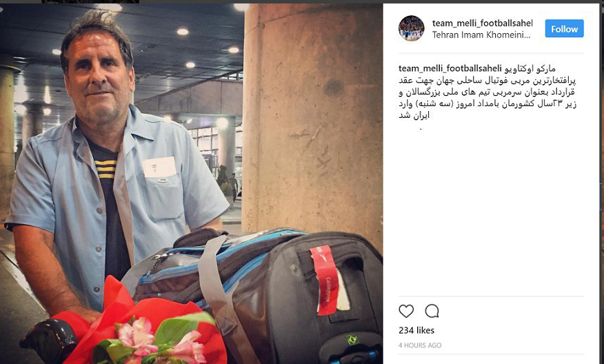
Task: Click the bold username starting the caption
Action: click(450, 68)
